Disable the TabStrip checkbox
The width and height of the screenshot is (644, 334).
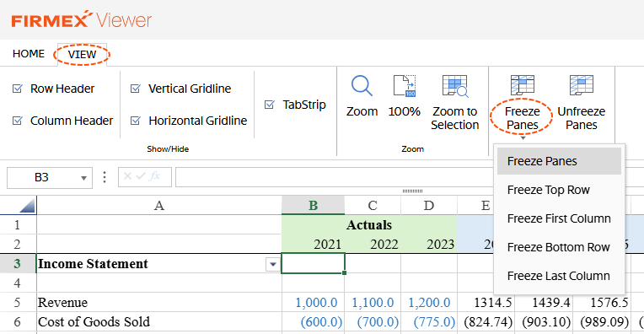click(x=270, y=105)
